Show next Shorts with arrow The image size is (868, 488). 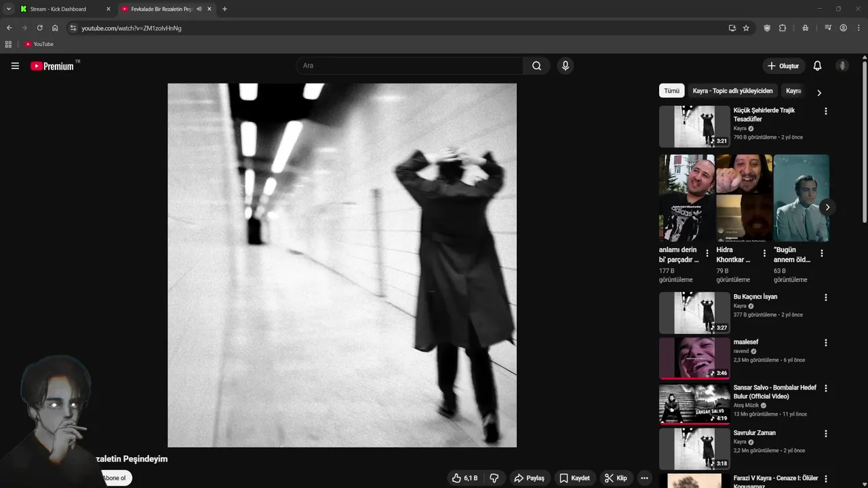coord(827,207)
